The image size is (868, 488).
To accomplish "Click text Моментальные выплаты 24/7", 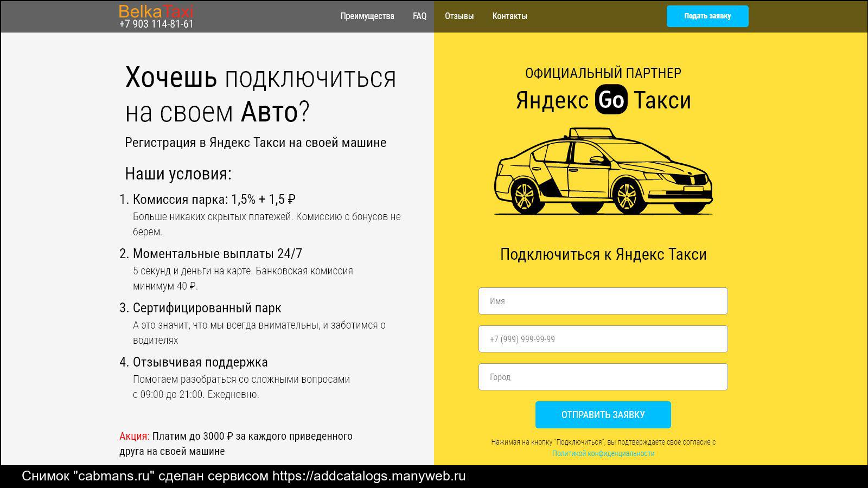I will point(218,254).
